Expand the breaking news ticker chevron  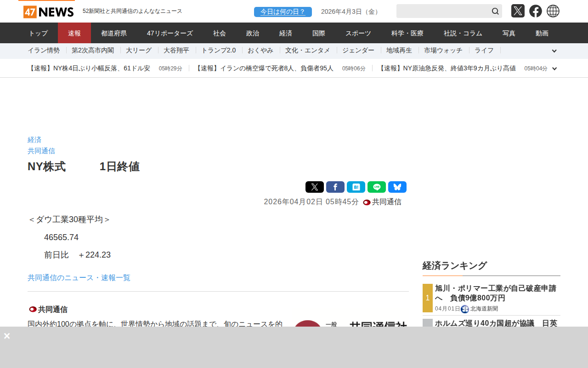(554, 69)
